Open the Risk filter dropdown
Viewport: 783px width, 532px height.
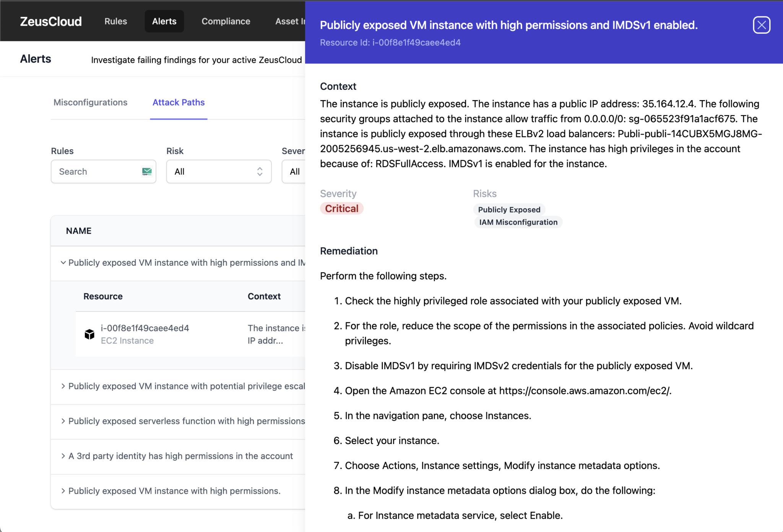click(x=218, y=171)
